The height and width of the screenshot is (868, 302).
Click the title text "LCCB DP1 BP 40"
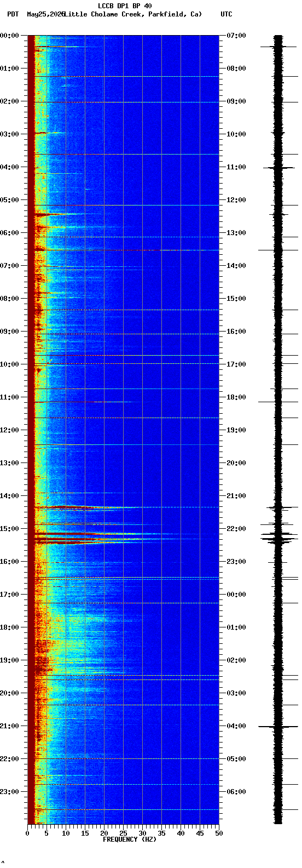tap(125, 6)
